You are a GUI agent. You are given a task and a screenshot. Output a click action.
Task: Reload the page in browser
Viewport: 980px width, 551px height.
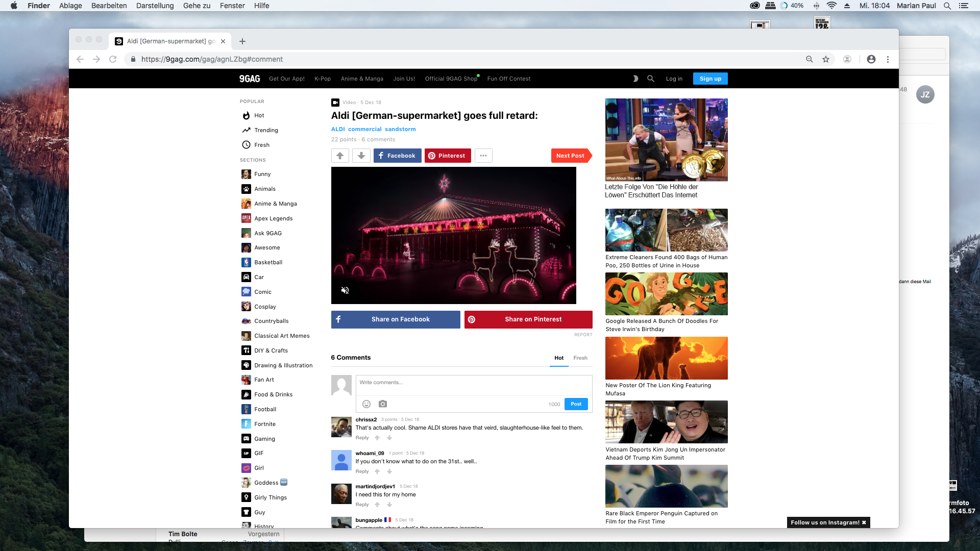coord(113,59)
